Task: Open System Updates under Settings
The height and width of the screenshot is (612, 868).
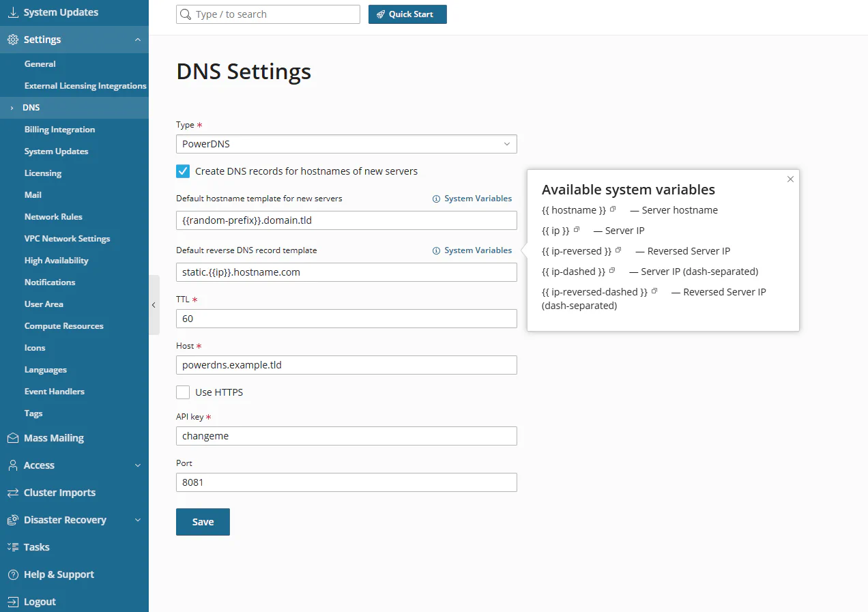Action: pyautogui.click(x=56, y=151)
